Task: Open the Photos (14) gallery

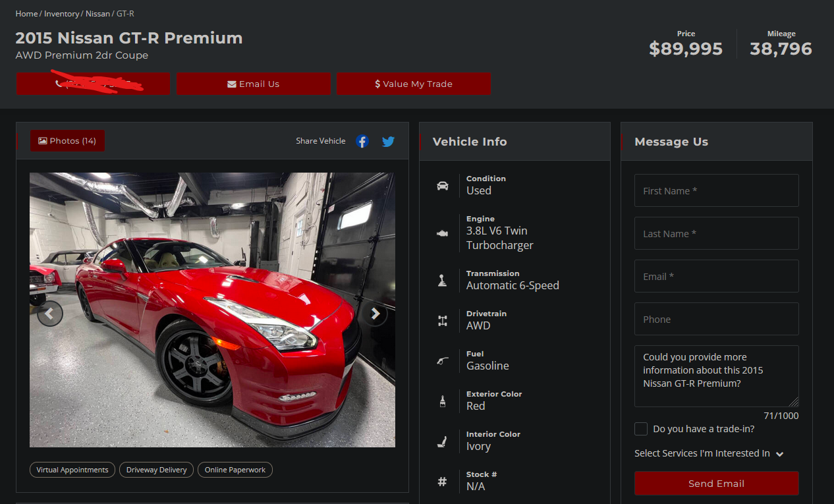Action: click(x=67, y=141)
